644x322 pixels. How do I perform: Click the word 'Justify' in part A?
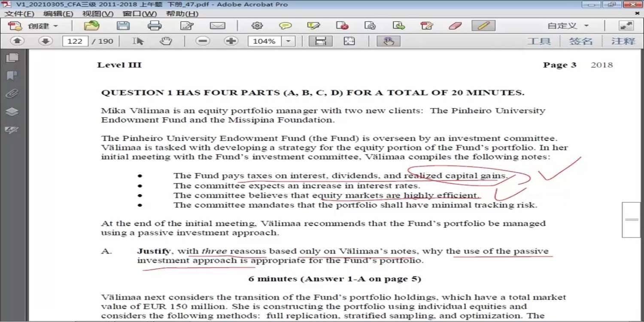point(154,252)
